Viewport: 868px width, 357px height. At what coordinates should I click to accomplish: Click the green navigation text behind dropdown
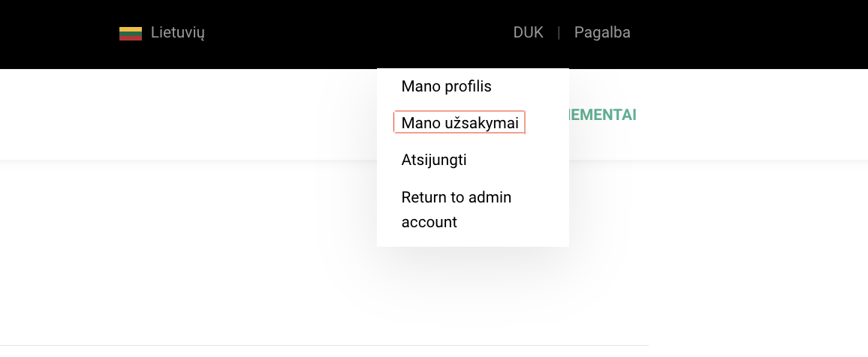[602, 115]
